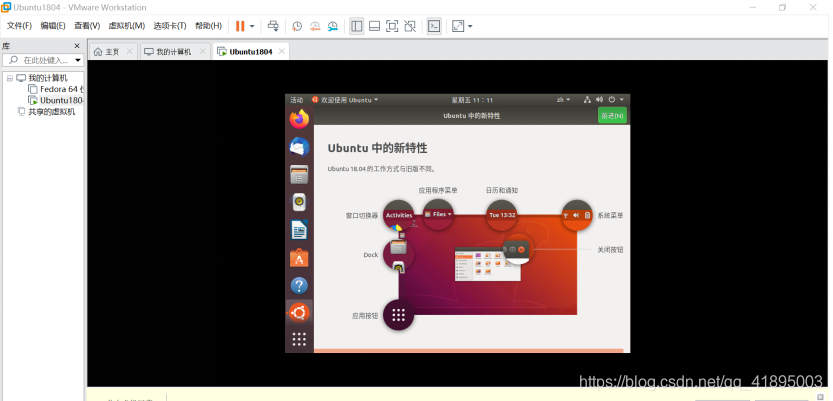The image size is (833, 401).
Task: Open the 虚拟机(M) menu
Action: click(126, 25)
